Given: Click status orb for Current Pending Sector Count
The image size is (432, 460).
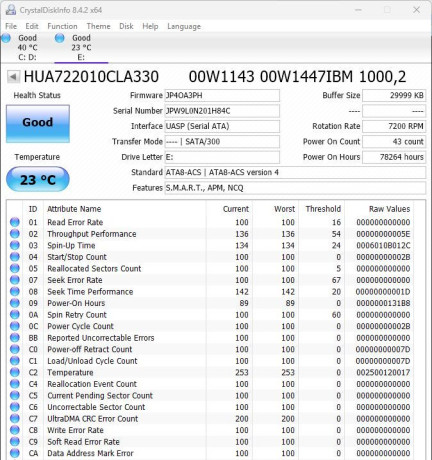Looking at the screenshot, I should pyautogui.click(x=15, y=395).
